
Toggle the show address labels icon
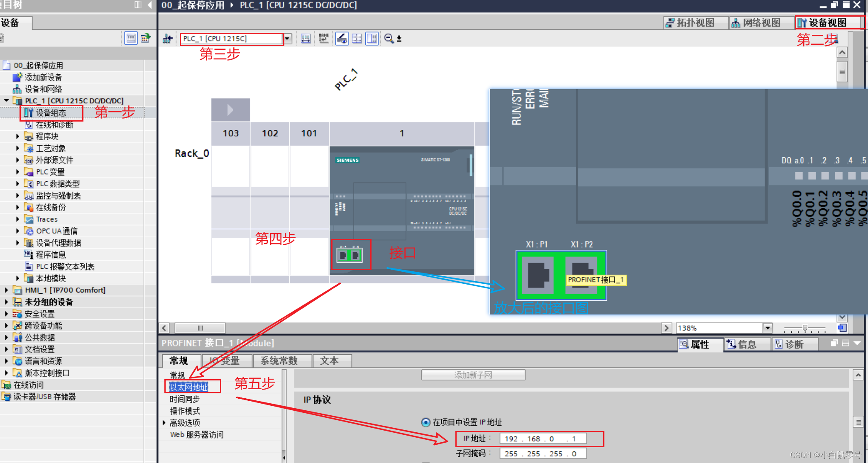(x=342, y=39)
